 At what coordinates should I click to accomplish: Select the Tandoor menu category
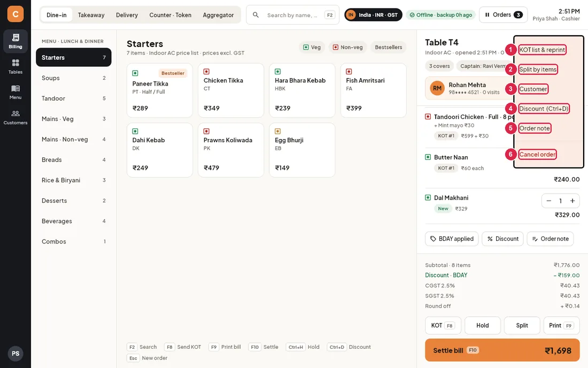pos(74,98)
